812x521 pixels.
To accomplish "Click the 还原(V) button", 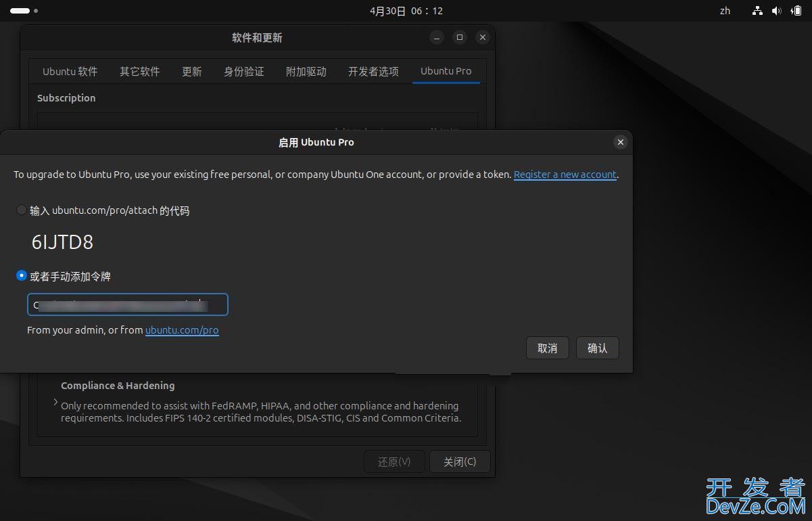I will pos(394,461).
